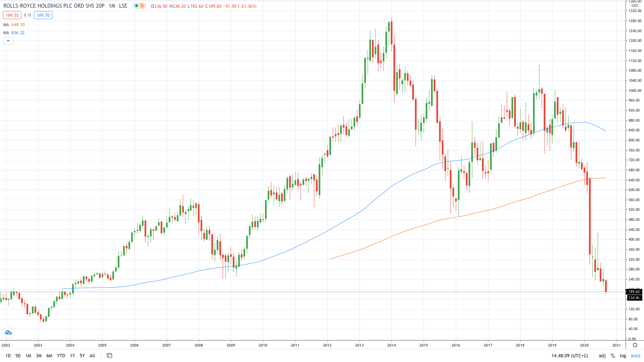
Task: Click the GBX currency label
Action: [x=635, y=5]
